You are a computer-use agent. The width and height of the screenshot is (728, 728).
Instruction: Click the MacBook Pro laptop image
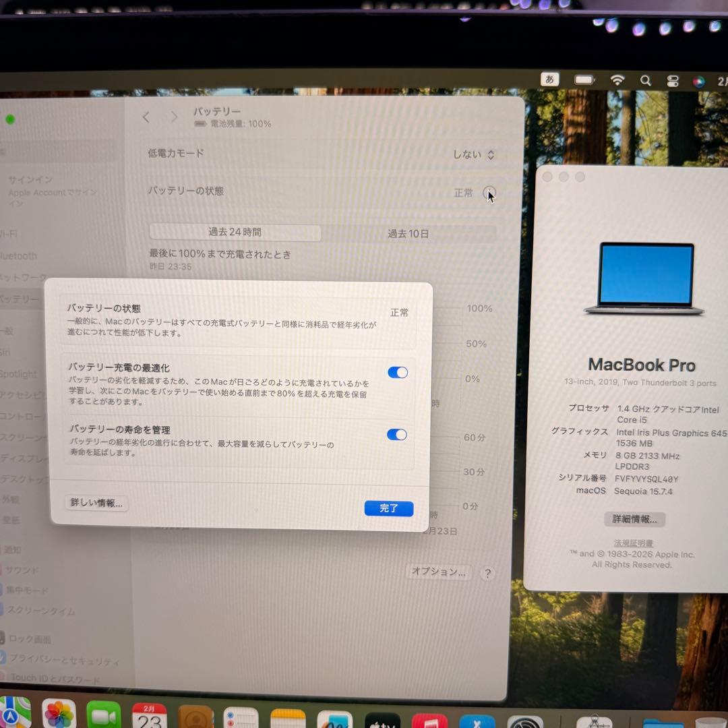(x=645, y=278)
